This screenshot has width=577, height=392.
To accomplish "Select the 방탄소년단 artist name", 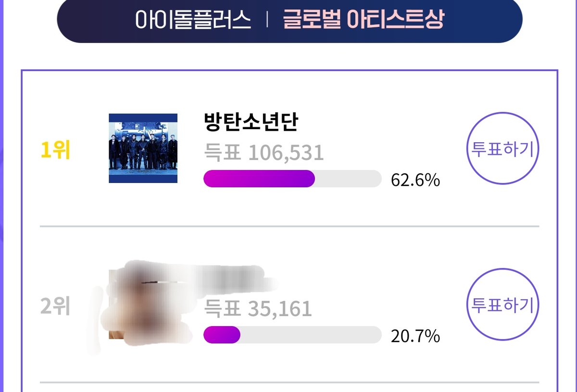I will tap(251, 122).
